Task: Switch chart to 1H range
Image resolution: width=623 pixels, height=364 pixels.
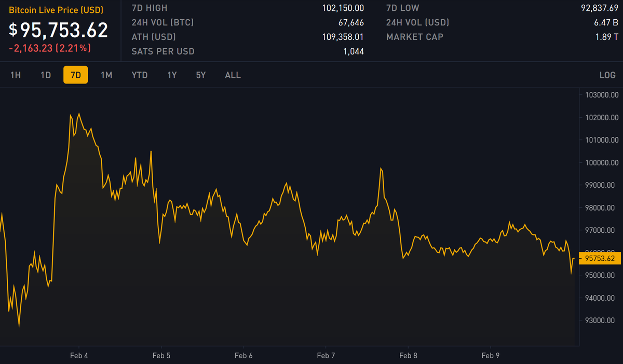Action: point(16,75)
